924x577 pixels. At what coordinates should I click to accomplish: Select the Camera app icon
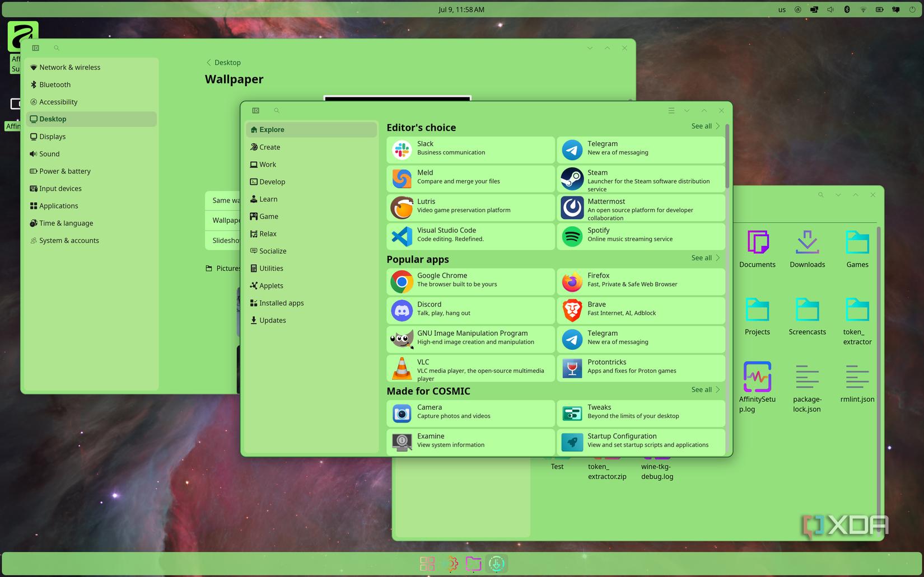pyautogui.click(x=402, y=414)
